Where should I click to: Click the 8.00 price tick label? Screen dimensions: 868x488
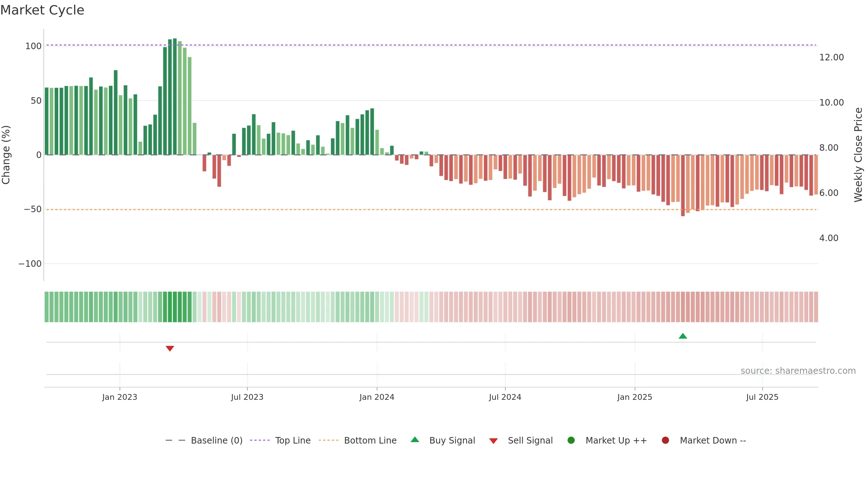(x=829, y=148)
